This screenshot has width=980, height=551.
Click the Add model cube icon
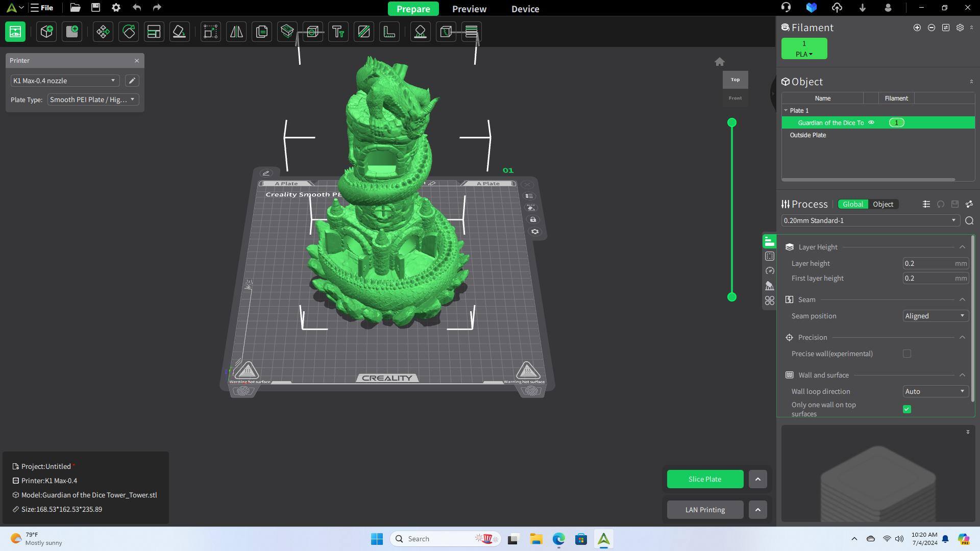46,32
